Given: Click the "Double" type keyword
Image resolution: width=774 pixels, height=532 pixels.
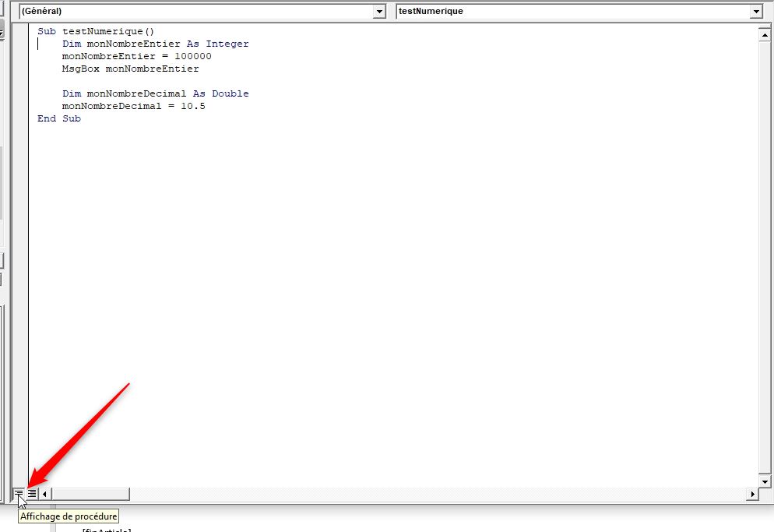Looking at the screenshot, I should pyautogui.click(x=230, y=93).
